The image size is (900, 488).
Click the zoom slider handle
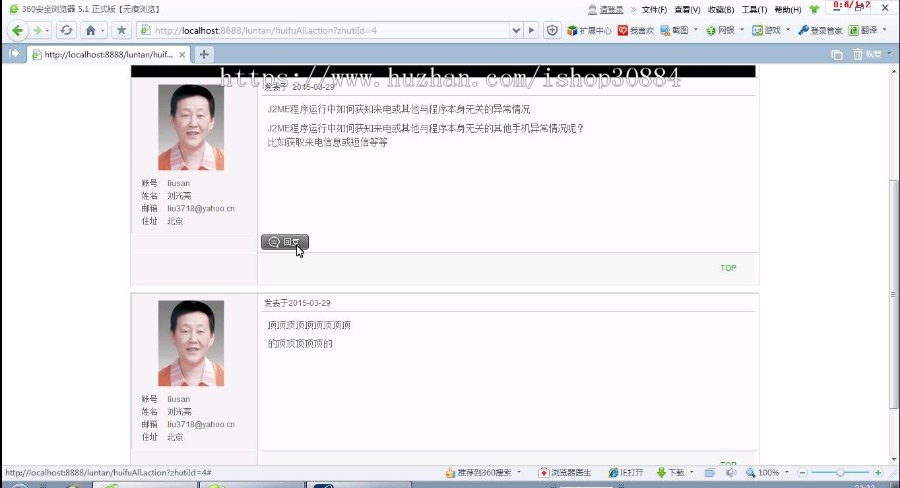(x=840, y=472)
